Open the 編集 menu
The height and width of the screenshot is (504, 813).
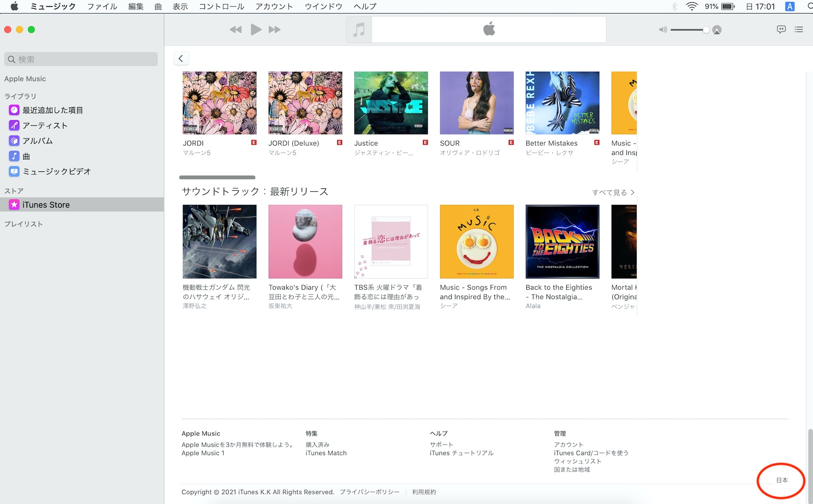coord(136,7)
